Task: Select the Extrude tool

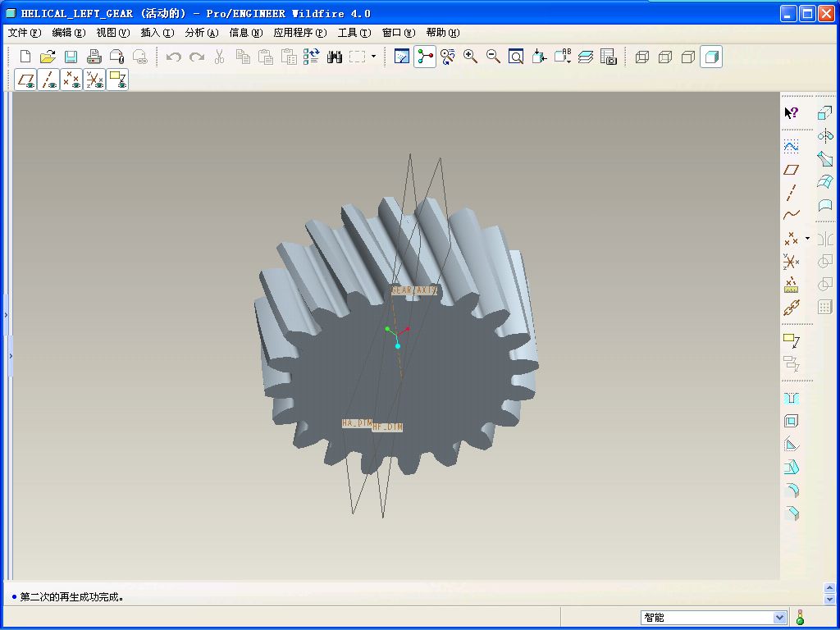Action: pos(825,112)
